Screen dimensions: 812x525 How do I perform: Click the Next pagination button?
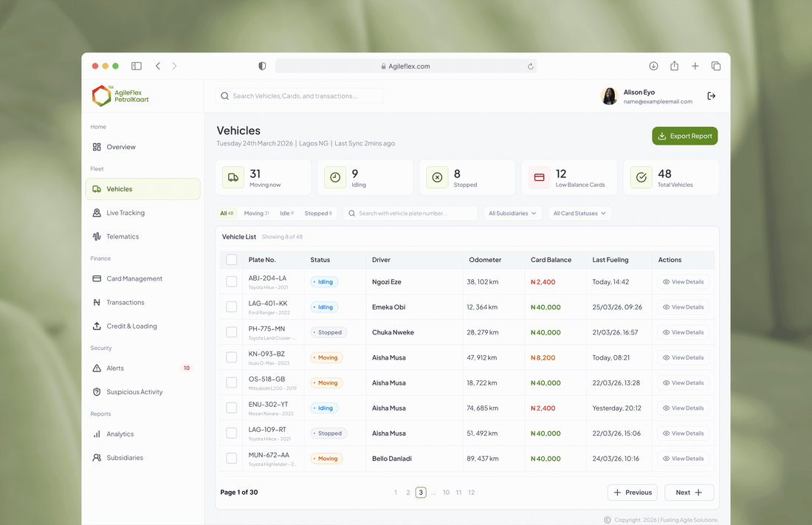pyautogui.click(x=689, y=493)
